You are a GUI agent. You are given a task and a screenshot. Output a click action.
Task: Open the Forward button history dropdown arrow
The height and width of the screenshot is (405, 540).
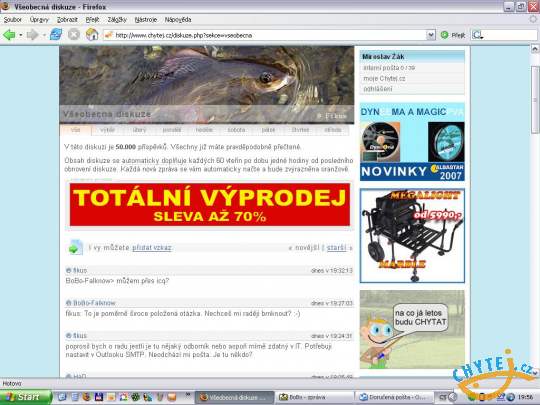point(44,35)
